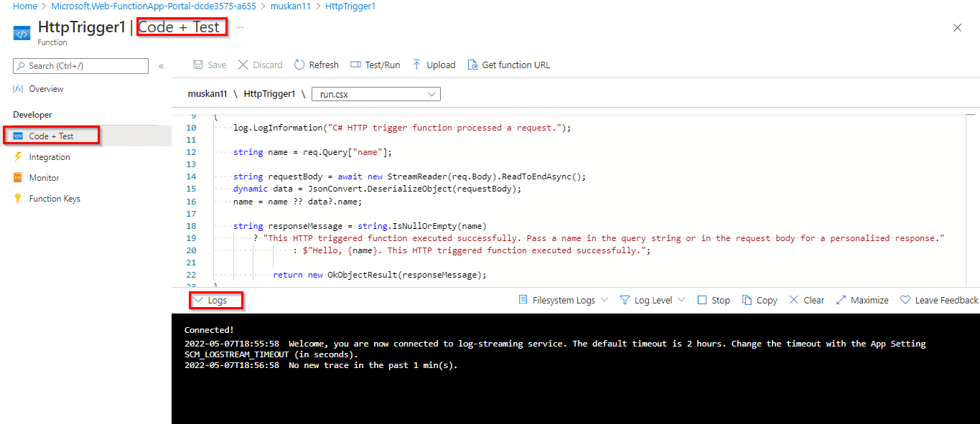Select Integration in the sidebar
The width and height of the screenshot is (980, 424).
(x=49, y=157)
